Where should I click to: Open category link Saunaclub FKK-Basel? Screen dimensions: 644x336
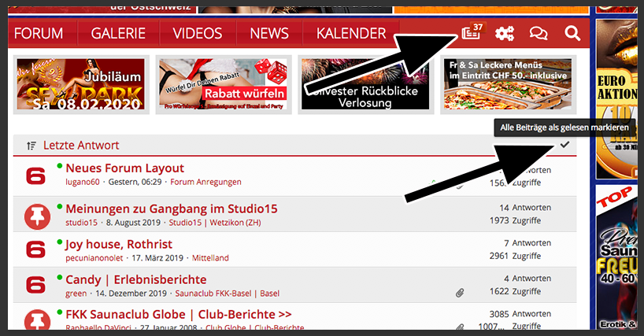(213, 294)
